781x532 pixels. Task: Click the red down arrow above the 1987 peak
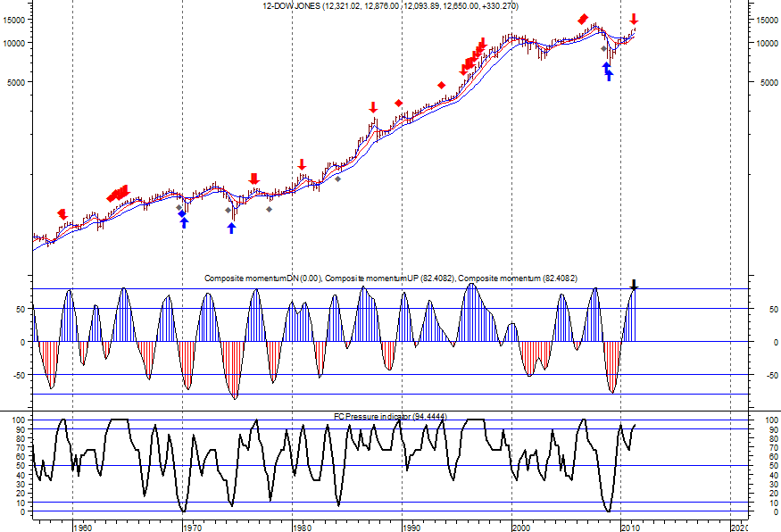tap(373, 107)
